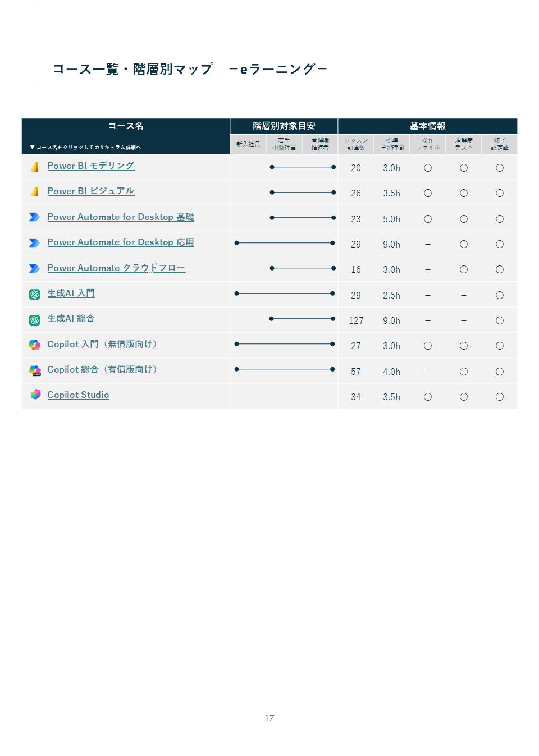
Task: Click the Power Automate icon beside Power Automate for Desktop 基礎
Action: coord(34,217)
